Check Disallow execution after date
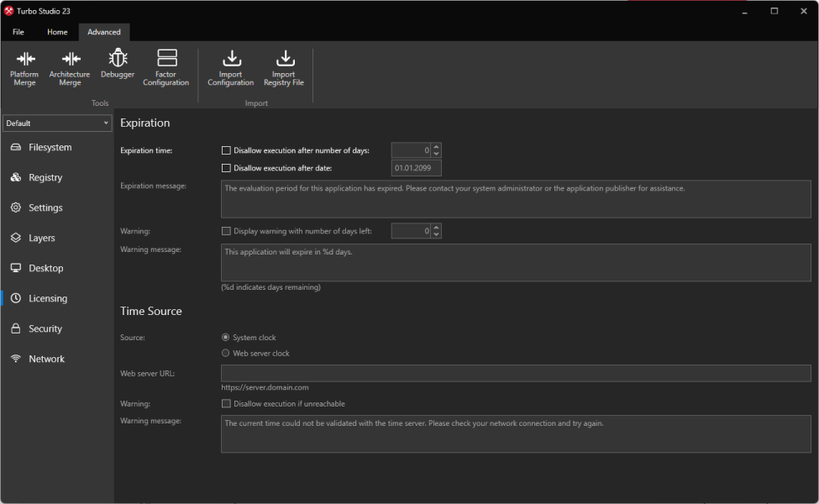Image resolution: width=819 pixels, height=504 pixels. (x=226, y=168)
